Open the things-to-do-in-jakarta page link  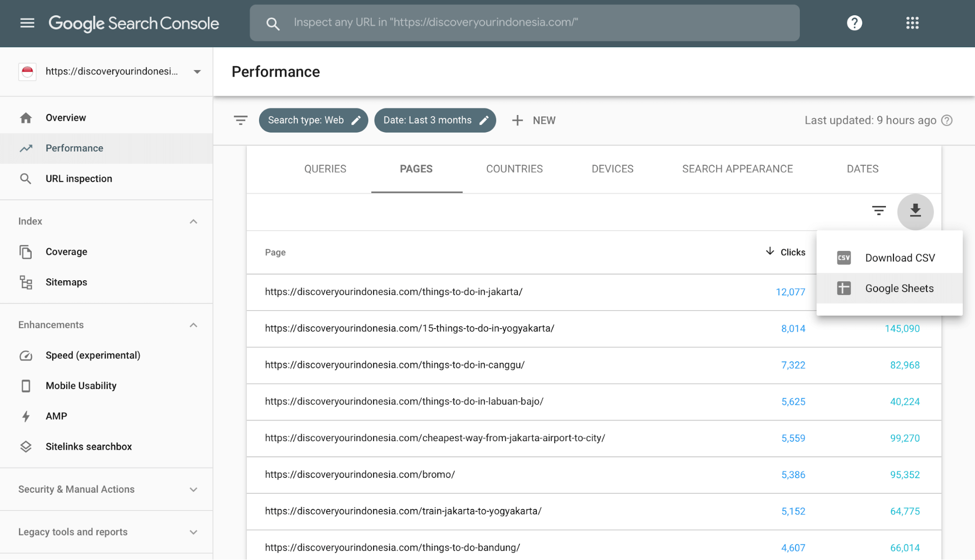[x=393, y=292]
